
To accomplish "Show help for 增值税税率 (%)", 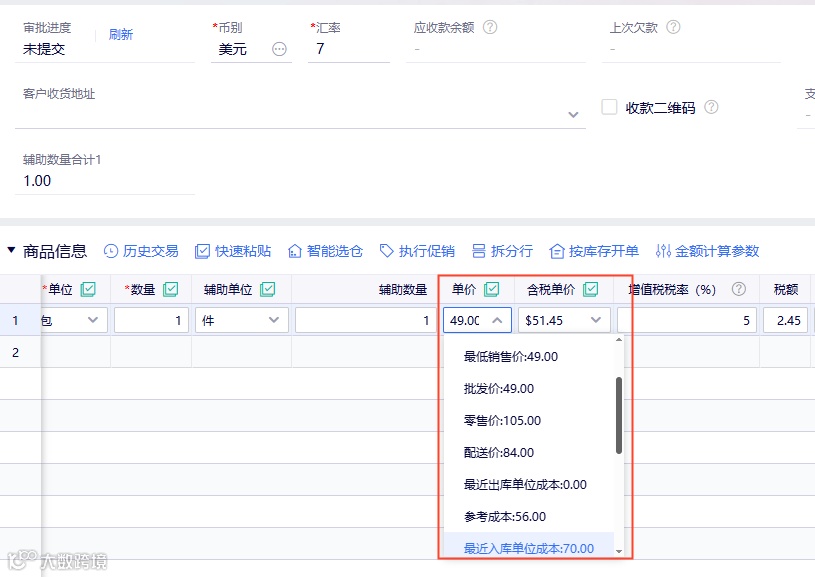I will click(x=739, y=289).
